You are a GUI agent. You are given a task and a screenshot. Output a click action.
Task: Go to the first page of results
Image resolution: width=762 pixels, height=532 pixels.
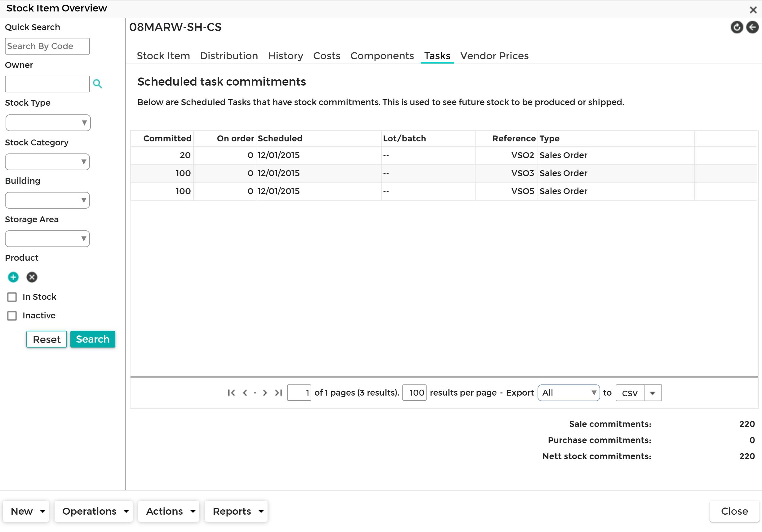pyautogui.click(x=231, y=393)
